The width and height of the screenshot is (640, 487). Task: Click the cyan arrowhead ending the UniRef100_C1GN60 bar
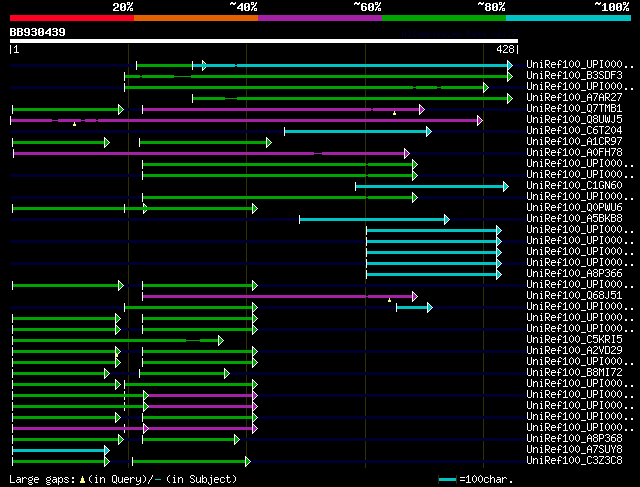(506, 187)
